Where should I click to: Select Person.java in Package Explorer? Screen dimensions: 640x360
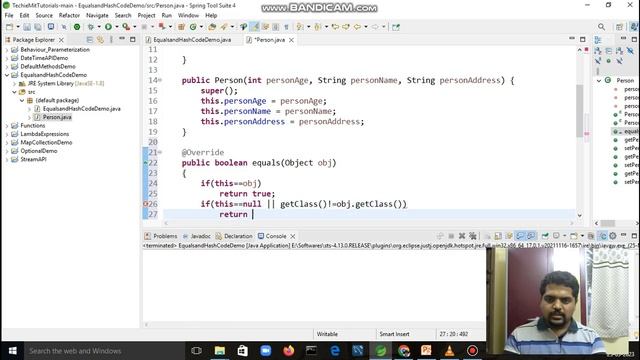(57, 117)
